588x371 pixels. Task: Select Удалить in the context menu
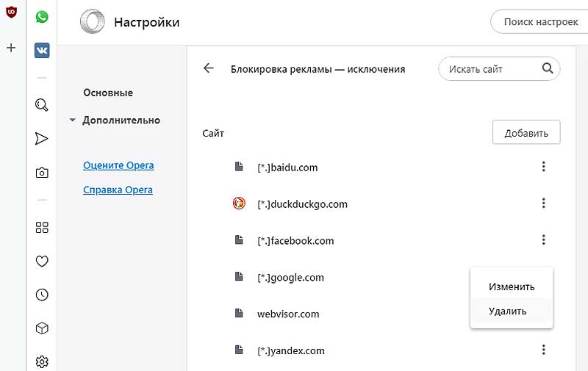click(x=512, y=311)
